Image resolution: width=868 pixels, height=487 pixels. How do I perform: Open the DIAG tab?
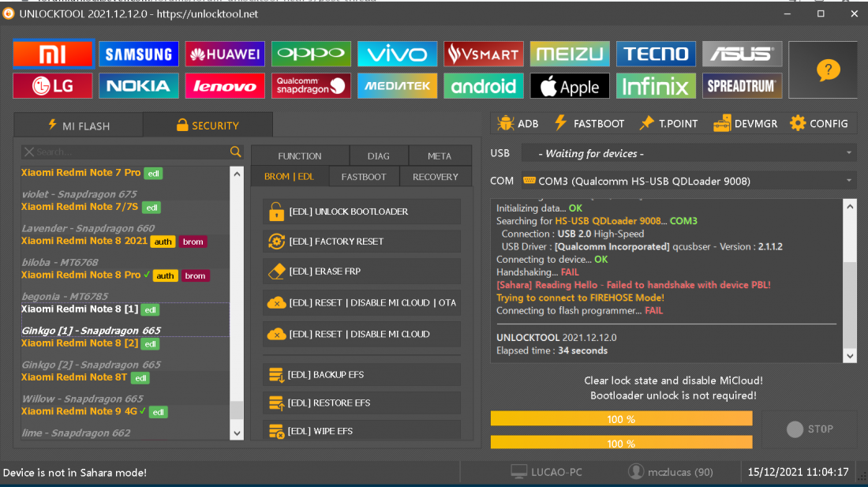(x=379, y=156)
